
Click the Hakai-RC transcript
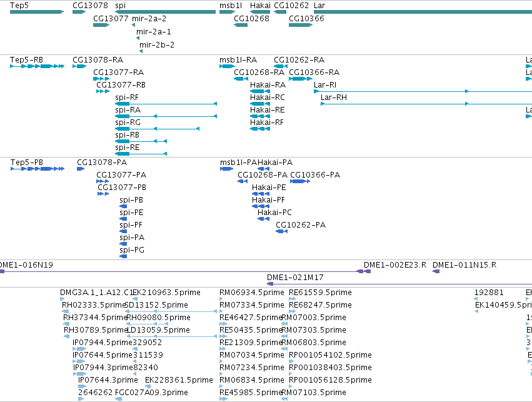pyautogui.click(x=260, y=104)
